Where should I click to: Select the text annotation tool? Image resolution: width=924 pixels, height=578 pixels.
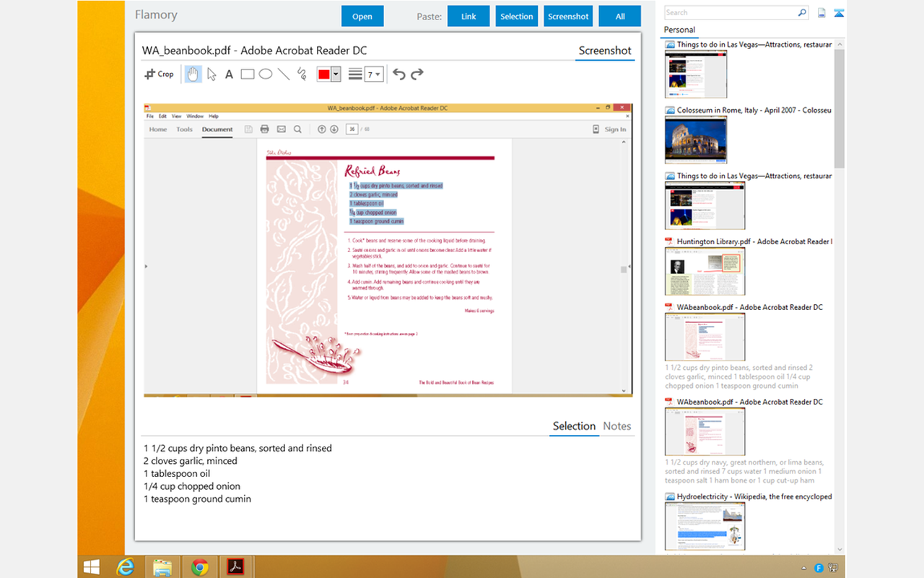tap(229, 74)
